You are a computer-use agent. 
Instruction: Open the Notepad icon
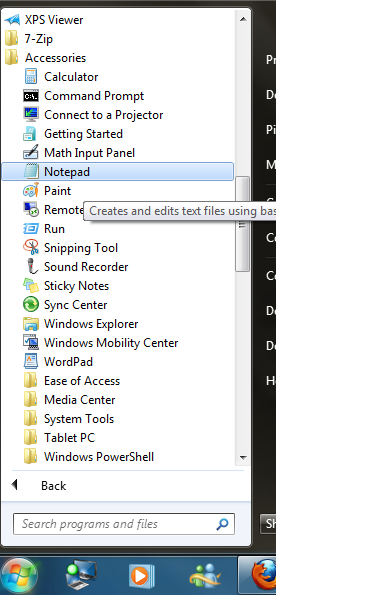pos(31,171)
